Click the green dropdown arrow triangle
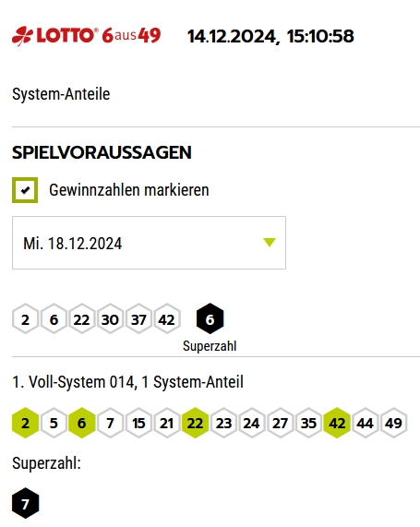Viewport: 420px width, 527px height. (x=270, y=243)
